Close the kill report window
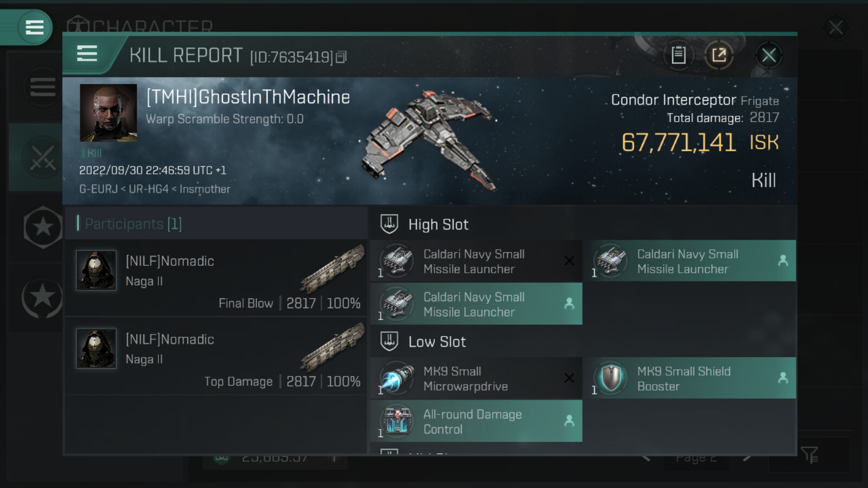The width and height of the screenshot is (868, 488). pyautogui.click(x=768, y=55)
